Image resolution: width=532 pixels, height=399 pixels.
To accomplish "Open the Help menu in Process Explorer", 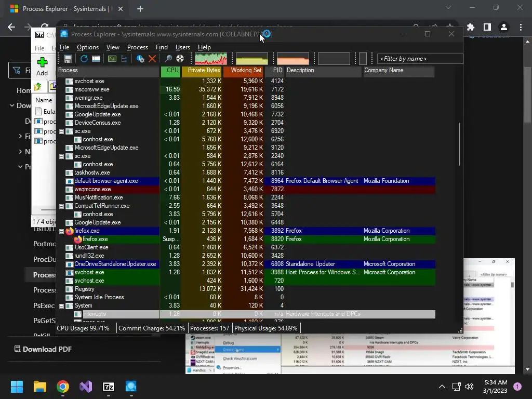I will pyautogui.click(x=204, y=47).
